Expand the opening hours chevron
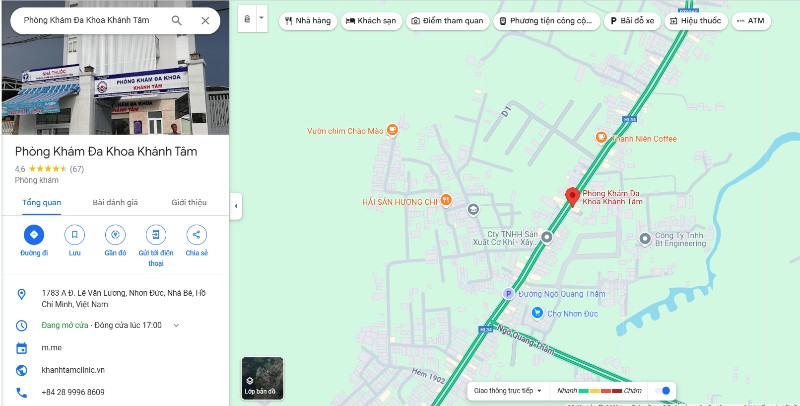800x406 pixels. coord(176,325)
